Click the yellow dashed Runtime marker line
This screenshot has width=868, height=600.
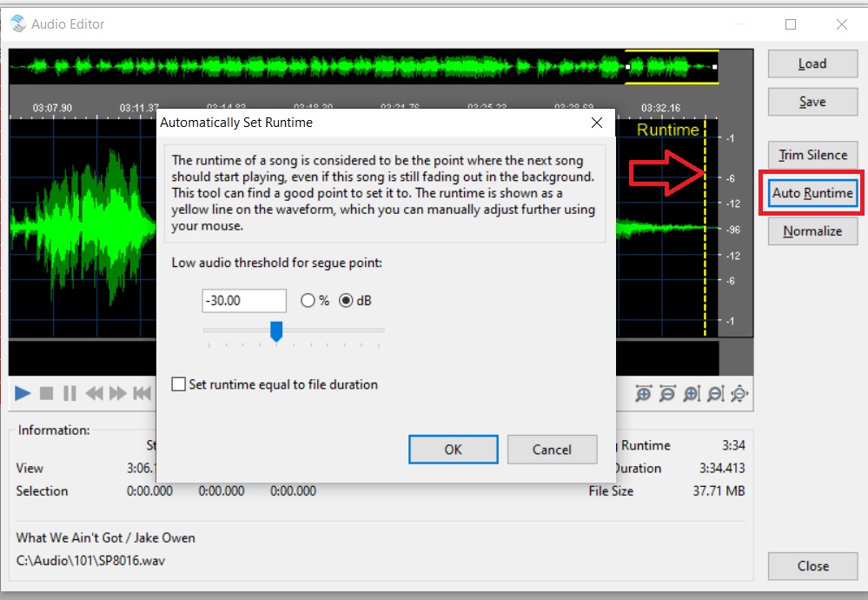(x=705, y=227)
